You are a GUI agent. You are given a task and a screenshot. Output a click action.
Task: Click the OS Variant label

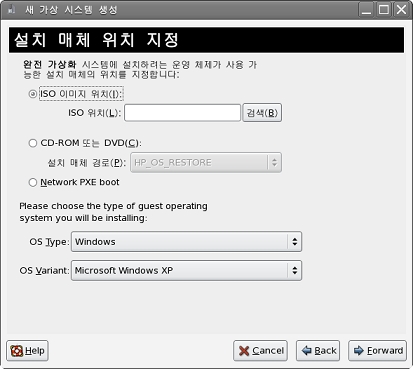[x=44, y=270]
